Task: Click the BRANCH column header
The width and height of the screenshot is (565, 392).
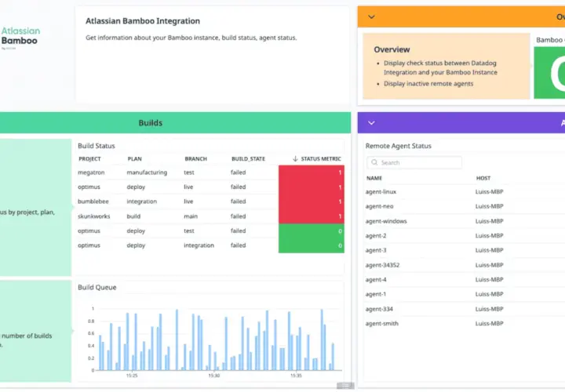Action: 195,158
